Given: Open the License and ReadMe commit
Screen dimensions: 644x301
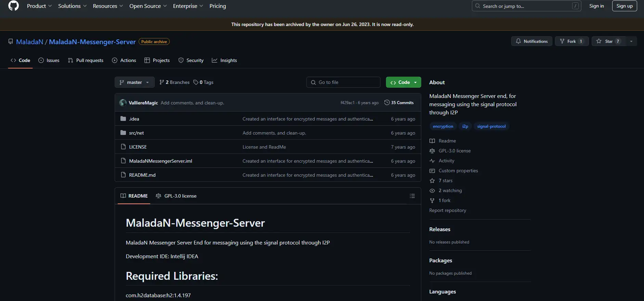Looking at the screenshot, I should 264,147.
